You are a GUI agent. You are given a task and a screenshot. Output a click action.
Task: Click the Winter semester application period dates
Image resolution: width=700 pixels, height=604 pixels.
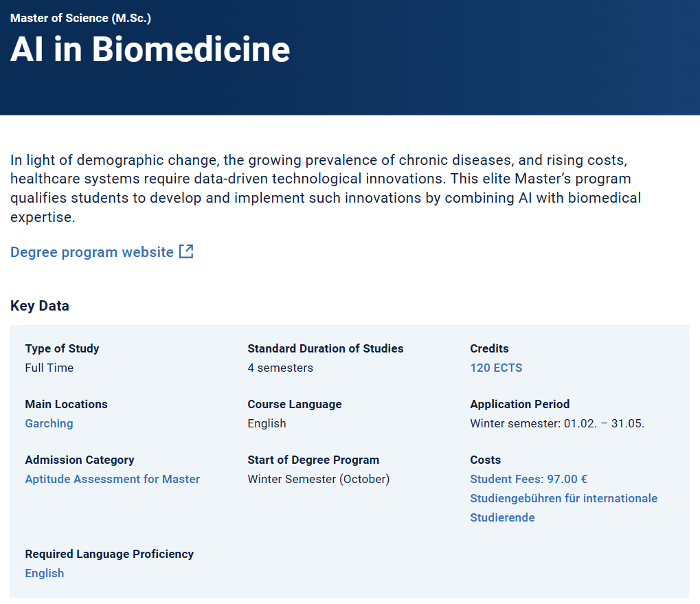(x=557, y=423)
